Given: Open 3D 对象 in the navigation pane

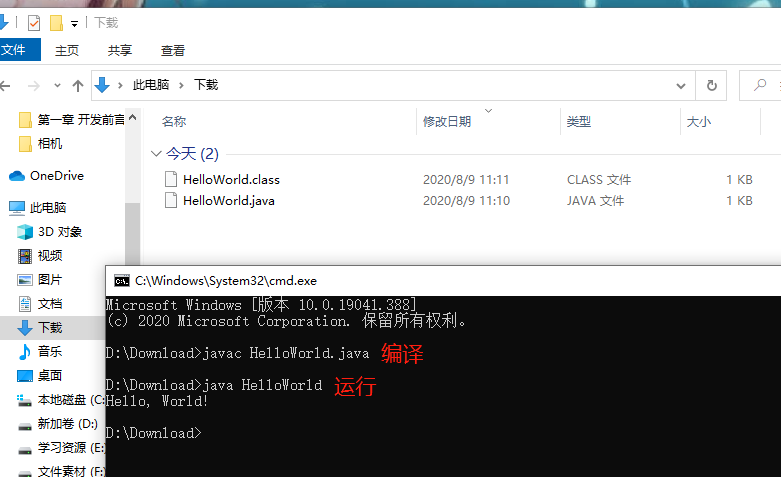Looking at the screenshot, I should coord(49,232).
